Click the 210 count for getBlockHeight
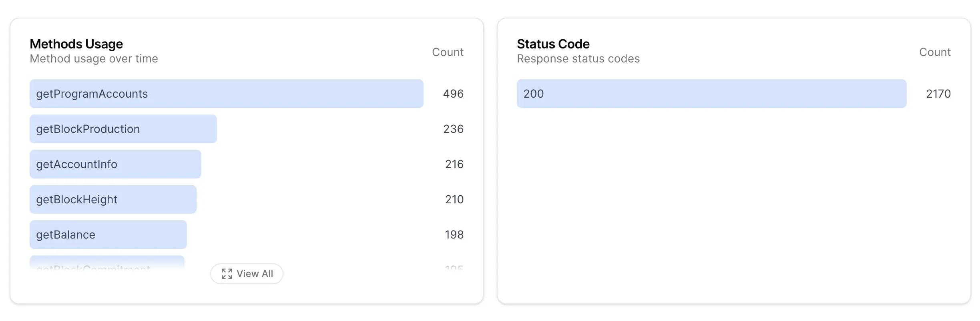The image size is (980, 321). [x=454, y=199]
